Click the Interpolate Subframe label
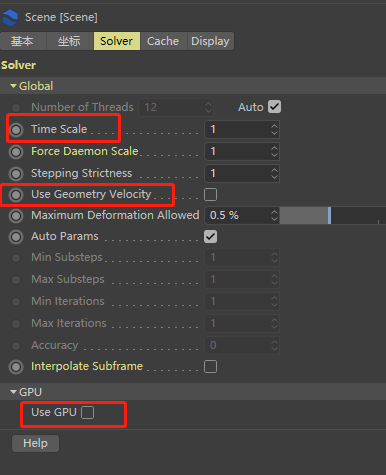This screenshot has width=386, height=475. [x=87, y=366]
